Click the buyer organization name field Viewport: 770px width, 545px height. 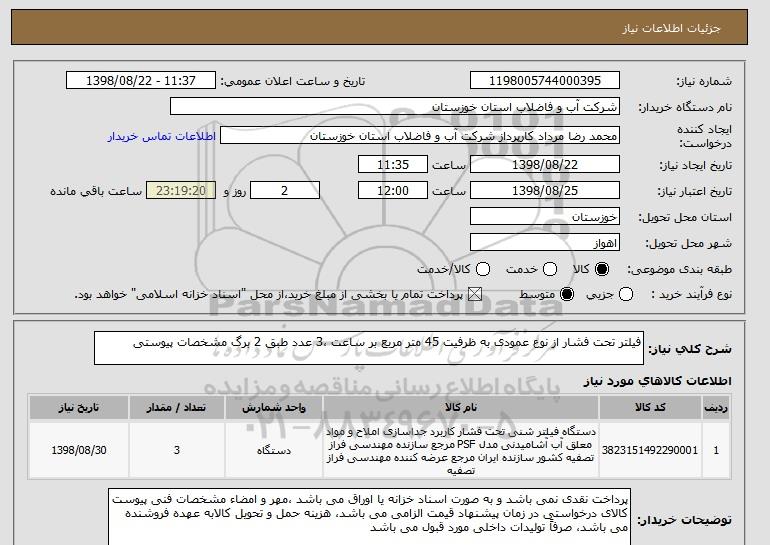pos(395,106)
